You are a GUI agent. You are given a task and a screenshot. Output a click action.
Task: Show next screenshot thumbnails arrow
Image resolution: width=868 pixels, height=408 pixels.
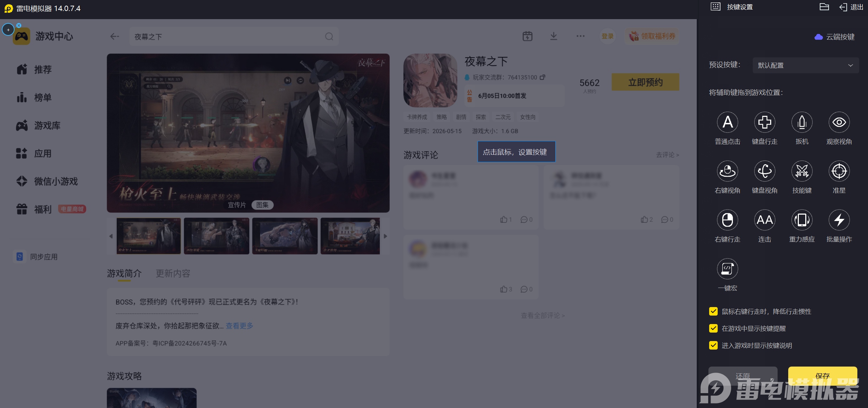(385, 236)
